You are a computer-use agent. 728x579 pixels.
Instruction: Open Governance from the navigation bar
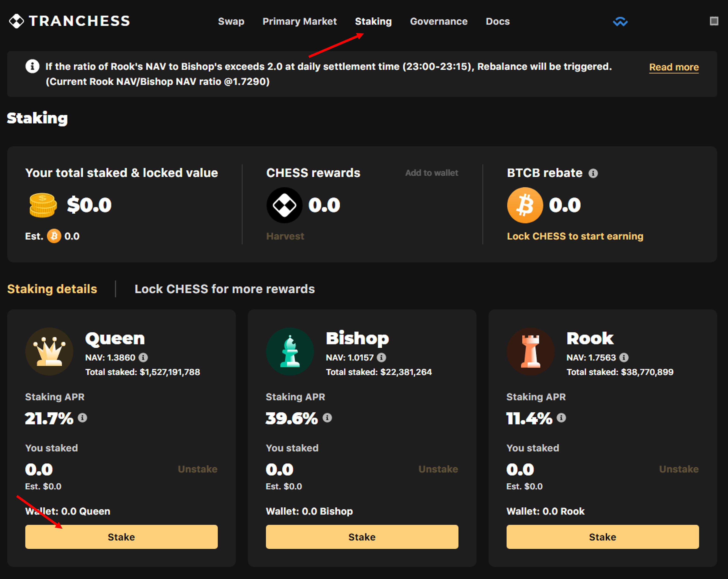pos(438,21)
